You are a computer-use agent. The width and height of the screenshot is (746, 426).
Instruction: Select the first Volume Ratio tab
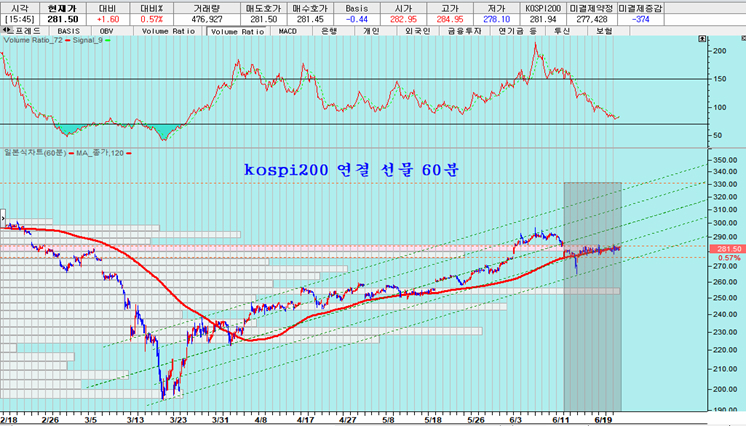(x=168, y=31)
